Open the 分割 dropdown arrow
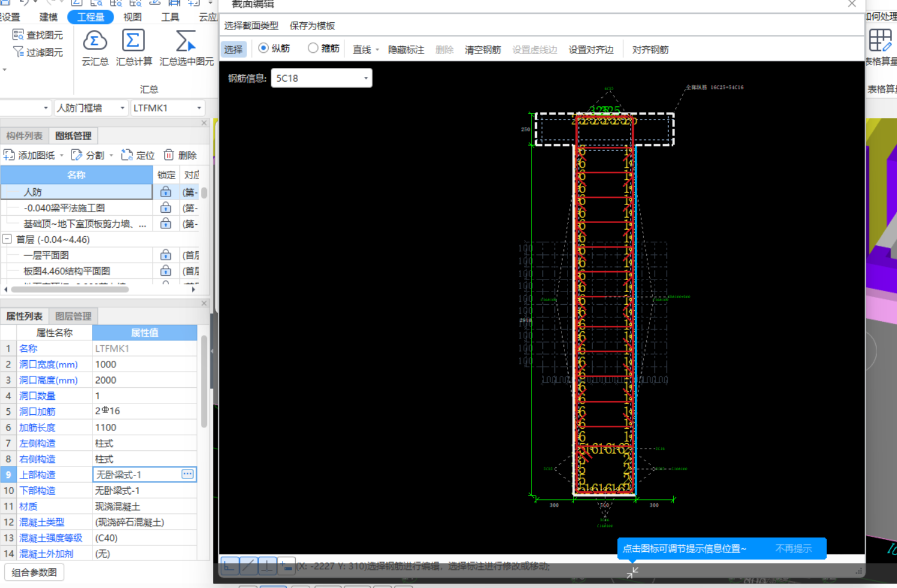The image size is (897, 588). 111,156
